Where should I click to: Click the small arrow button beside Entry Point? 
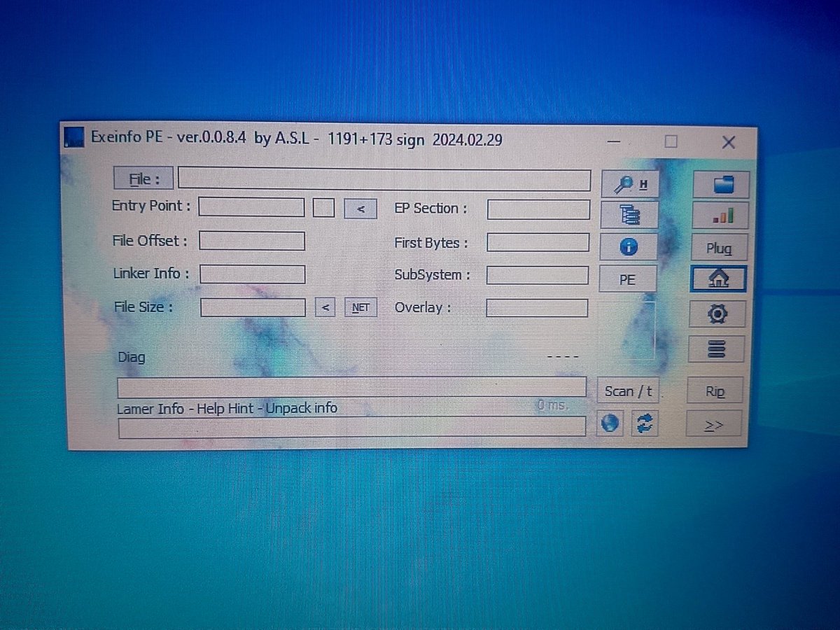point(360,209)
